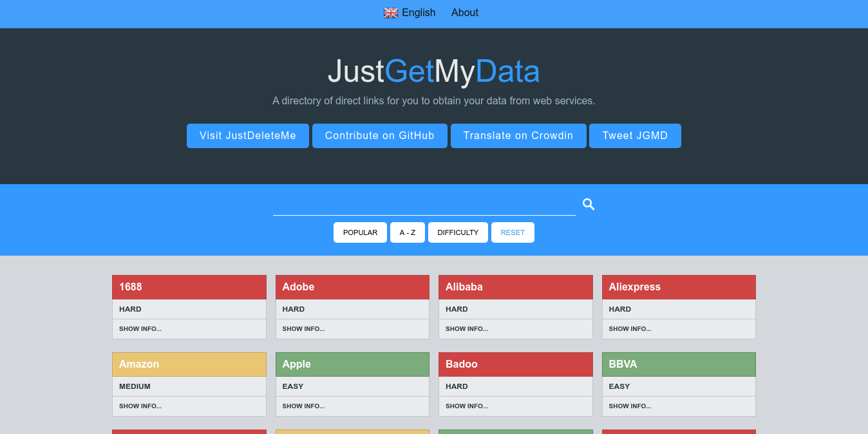
Task: Sort services by DIFFICULTY
Action: (458, 232)
